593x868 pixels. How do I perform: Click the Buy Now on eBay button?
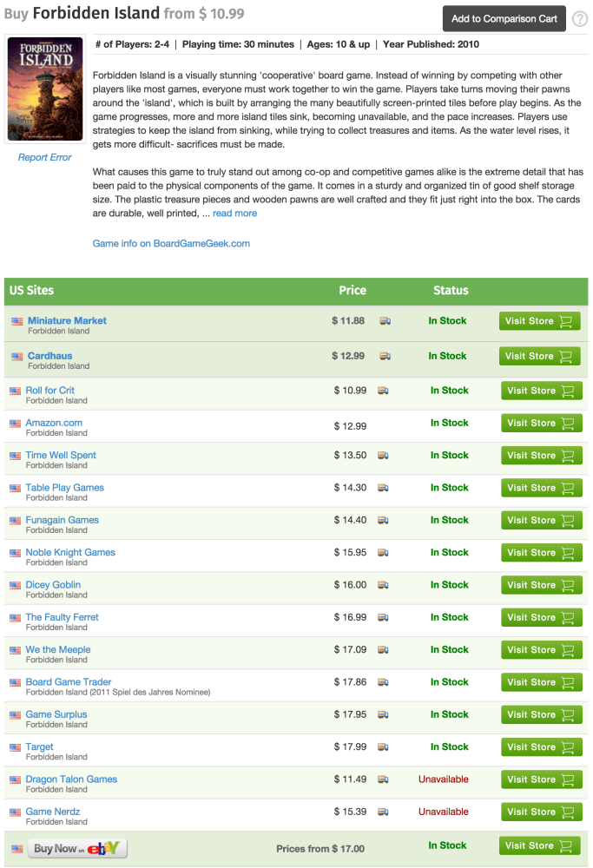pos(77,849)
